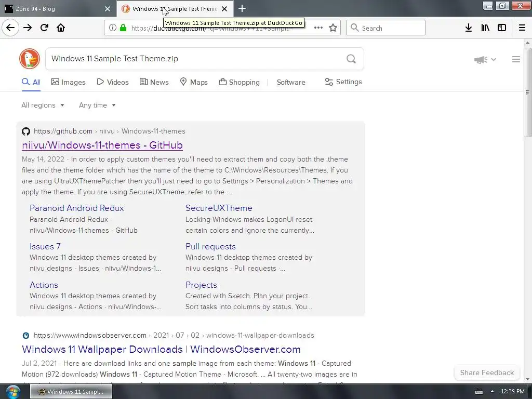Viewport: 532px width, 399px height.
Task: Open a new browser tab
Action: [242, 9]
